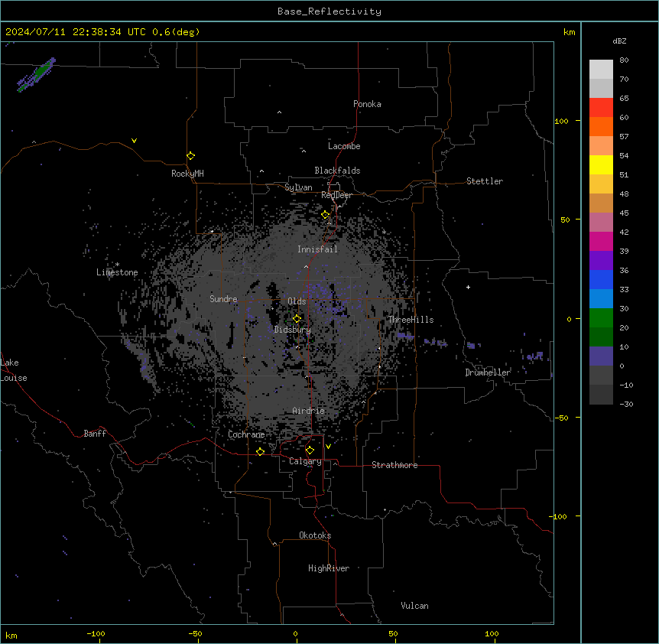Screen dimensions: 659x644
Task: Click the yellow V marker east of Calgary
Action: click(x=328, y=447)
